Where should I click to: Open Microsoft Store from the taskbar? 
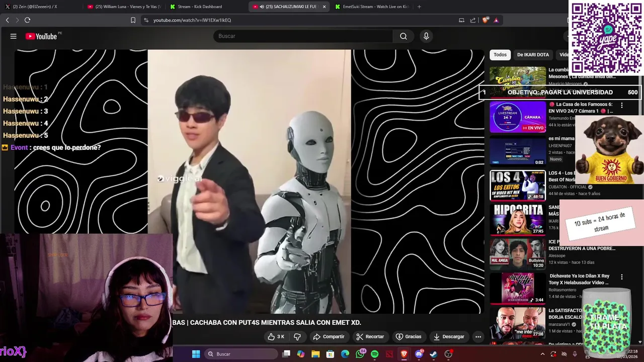[x=330, y=354]
